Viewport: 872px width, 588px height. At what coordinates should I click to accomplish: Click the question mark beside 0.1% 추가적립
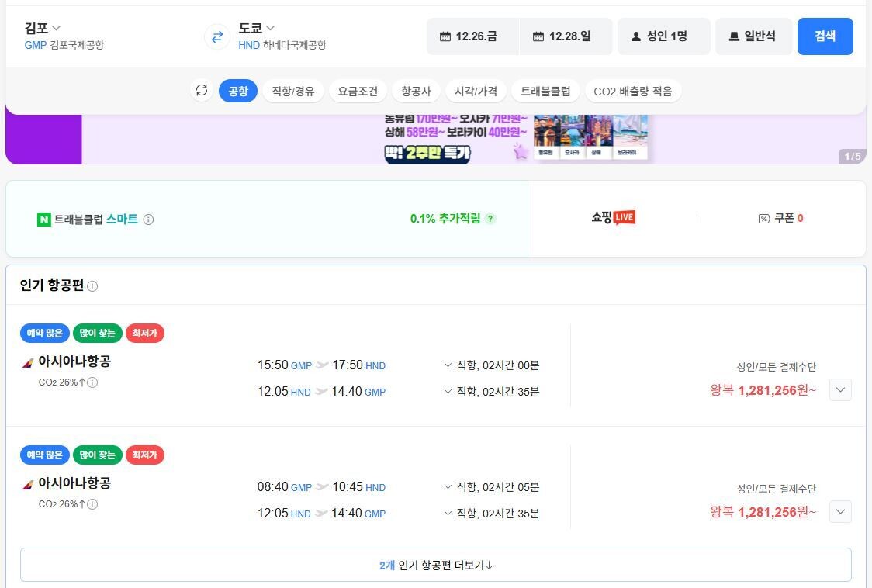(x=490, y=219)
